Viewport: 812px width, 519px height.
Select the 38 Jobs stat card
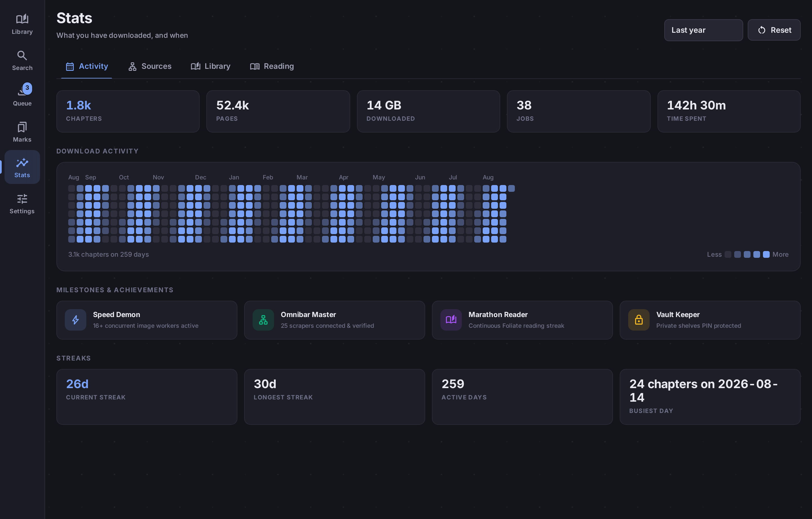point(579,111)
